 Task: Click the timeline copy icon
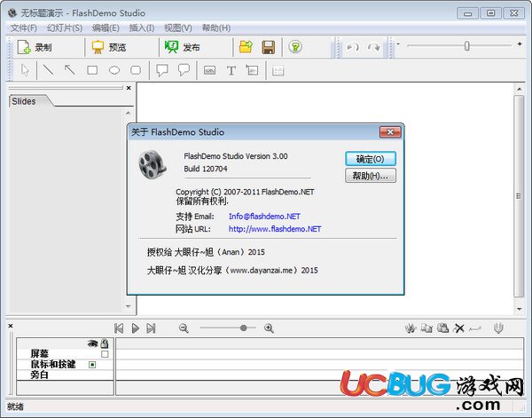pyautogui.click(x=426, y=328)
